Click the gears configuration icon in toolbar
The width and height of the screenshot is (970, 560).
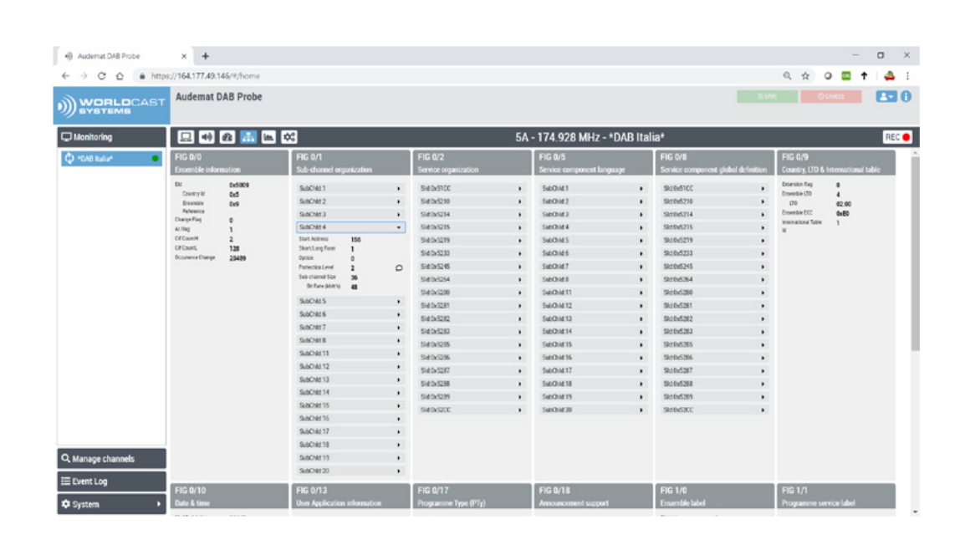coord(289,137)
